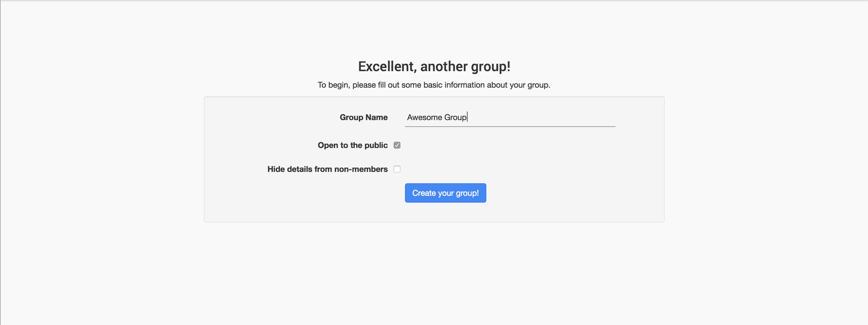868x325 pixels.
Task: Click the word Group inside the text field
Action: (x=455, y=117)
